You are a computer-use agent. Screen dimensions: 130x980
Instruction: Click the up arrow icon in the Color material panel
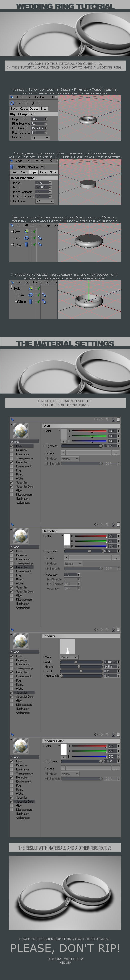pos(107,420)
